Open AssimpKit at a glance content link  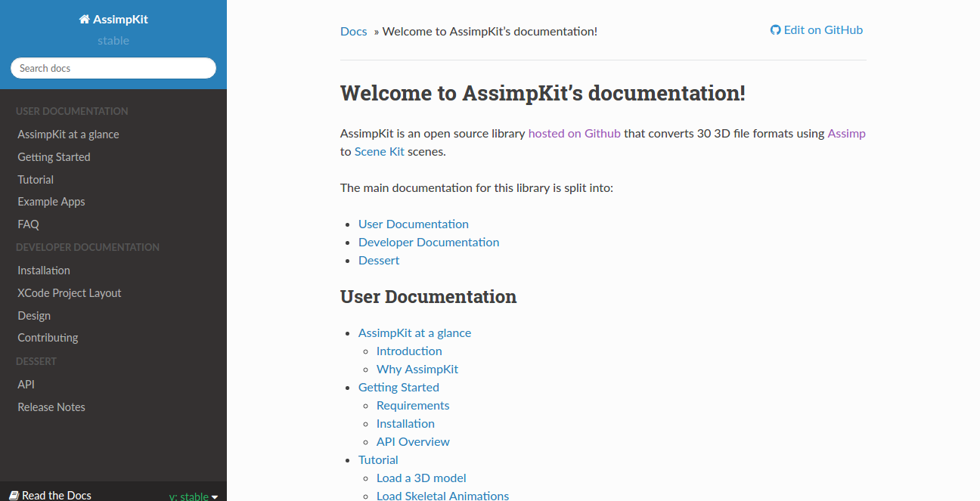(x=414, y=333)
